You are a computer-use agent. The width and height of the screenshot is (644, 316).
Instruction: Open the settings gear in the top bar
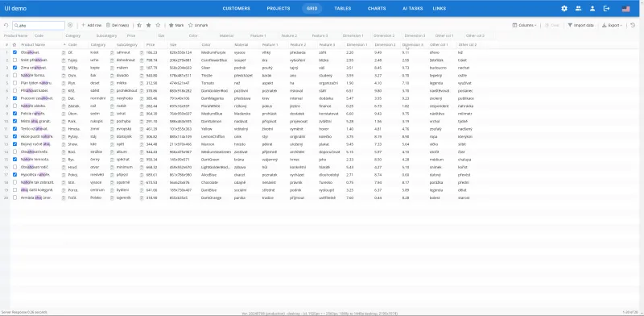tap(564, 8)
